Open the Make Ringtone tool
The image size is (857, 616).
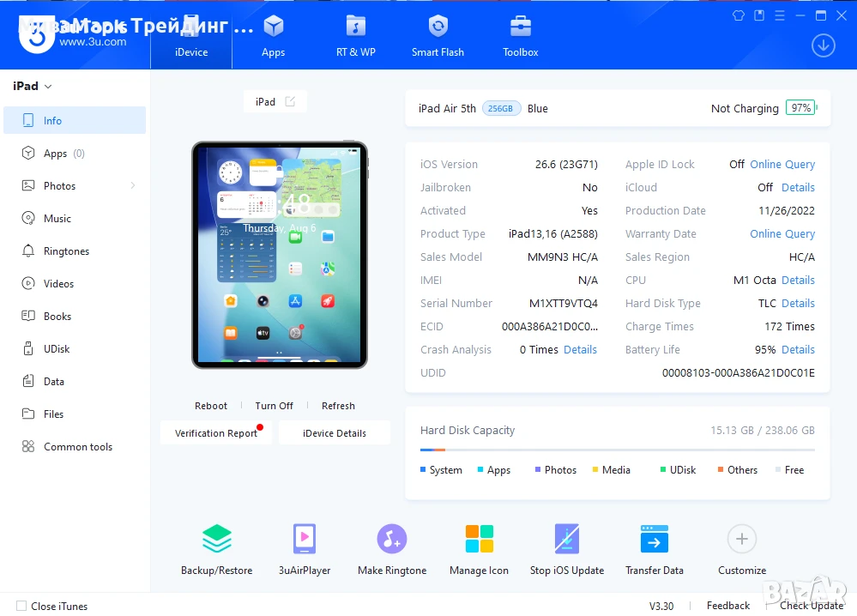click(x=392, y=539)
